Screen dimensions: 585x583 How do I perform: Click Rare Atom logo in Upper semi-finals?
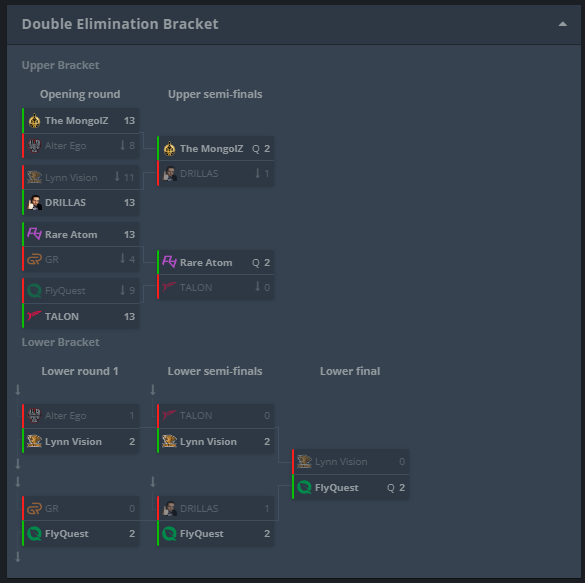[x=169, y=262]
